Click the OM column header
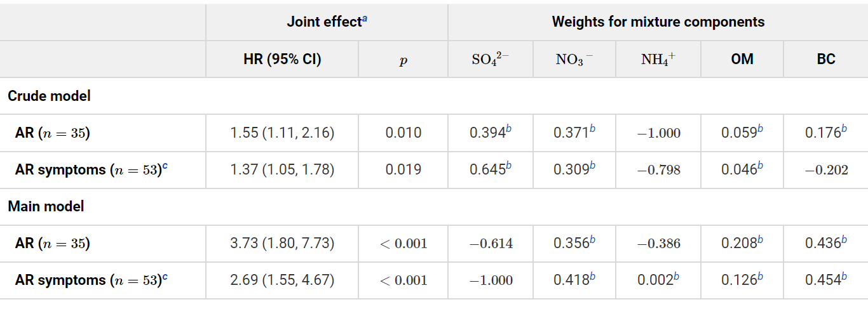This screenshot has height=309, width=868. click(x=742, y=60)
